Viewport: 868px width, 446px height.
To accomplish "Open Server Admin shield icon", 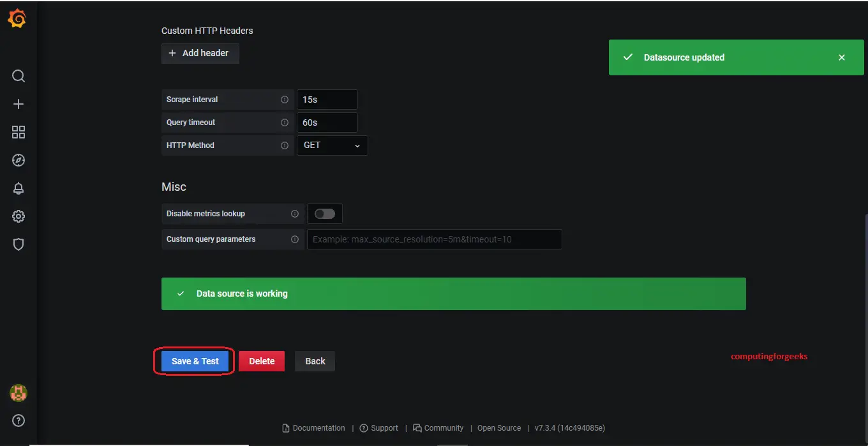I will click(x=18, y=244).
